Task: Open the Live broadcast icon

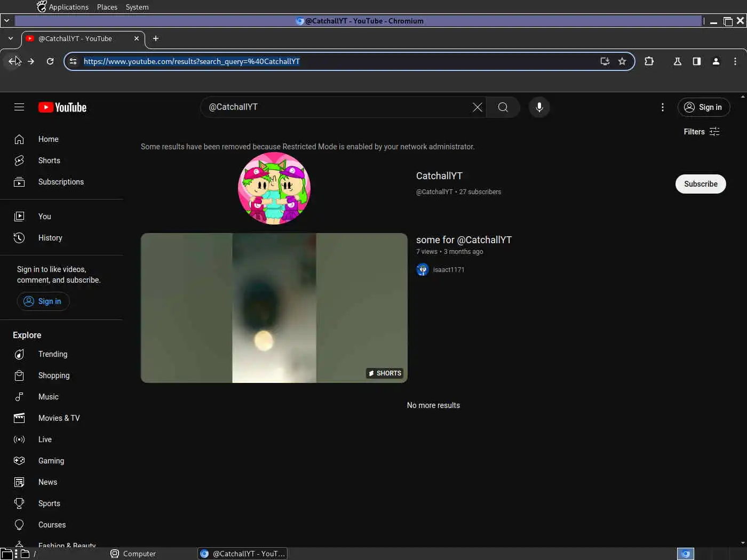Action: tap(19, 439)
